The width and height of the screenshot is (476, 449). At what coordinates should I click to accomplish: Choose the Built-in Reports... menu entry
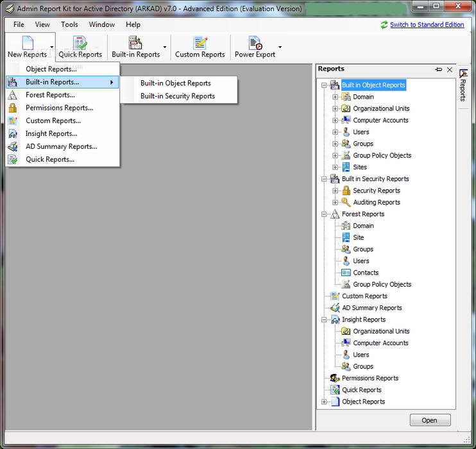coord(62,82)
